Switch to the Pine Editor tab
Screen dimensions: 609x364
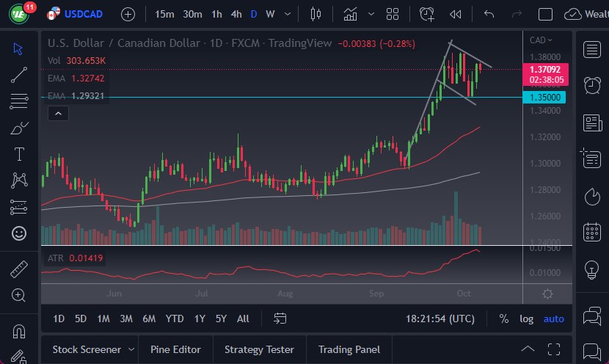click(x=175, y=349)
